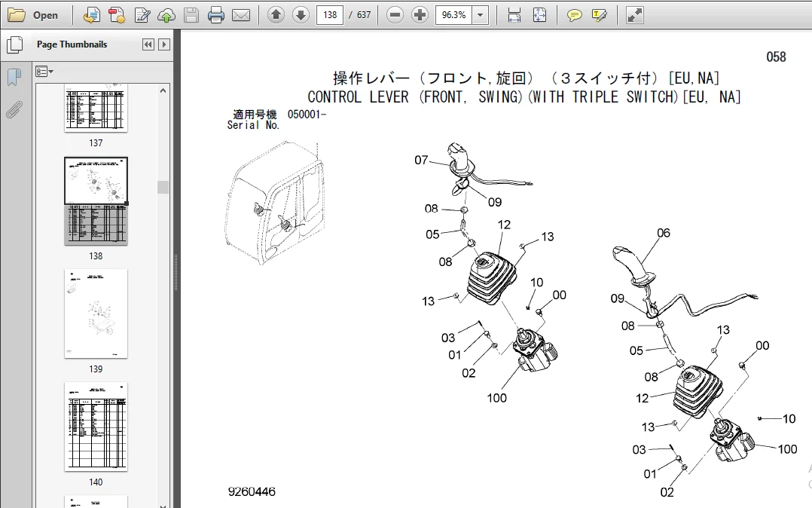
Task: Click the expand panel right-arrow button
Action: (x=164, y=44)
